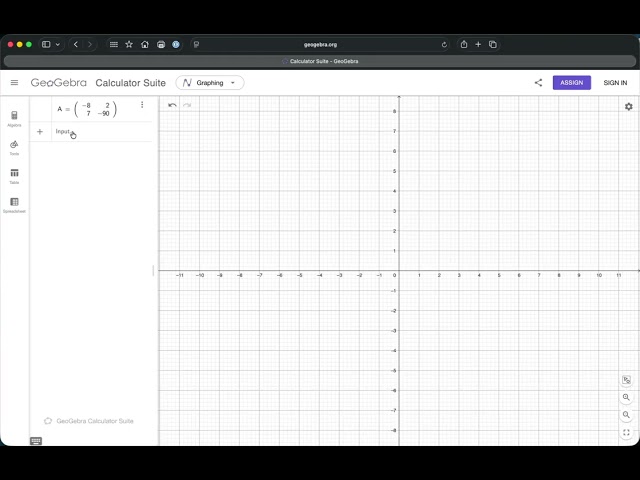Zoom in on the graph
The height and width of the screenshot is (480, 640).
click(x=626, y=397)
